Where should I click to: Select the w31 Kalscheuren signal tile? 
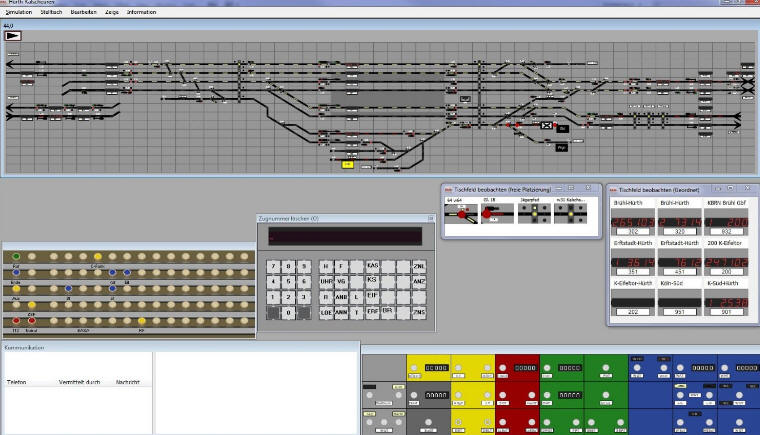pyautogui.click(x=569, y=213)
